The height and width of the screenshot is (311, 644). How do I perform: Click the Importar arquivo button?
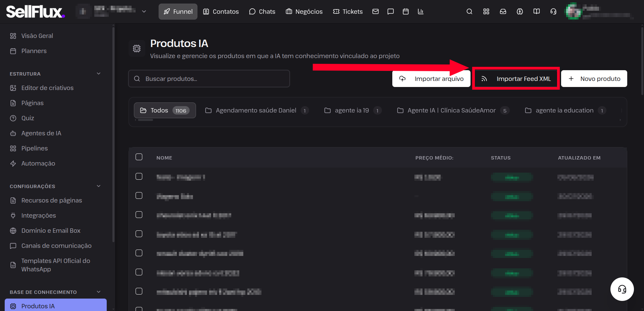tap(431, 79)
